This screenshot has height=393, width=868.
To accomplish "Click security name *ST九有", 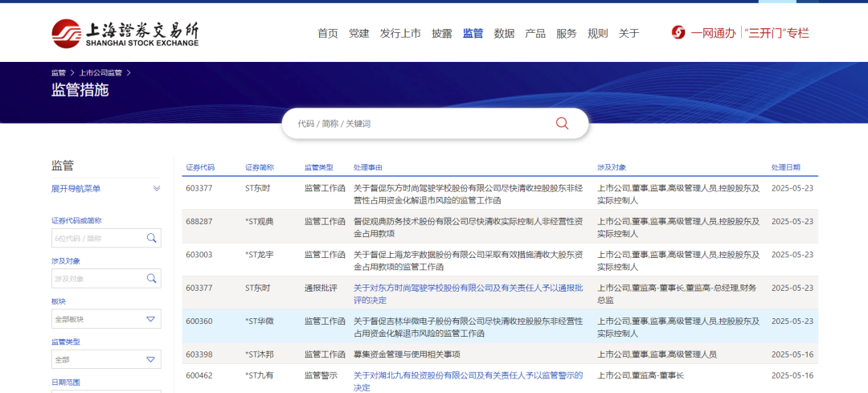I will (x=259, y=375).
